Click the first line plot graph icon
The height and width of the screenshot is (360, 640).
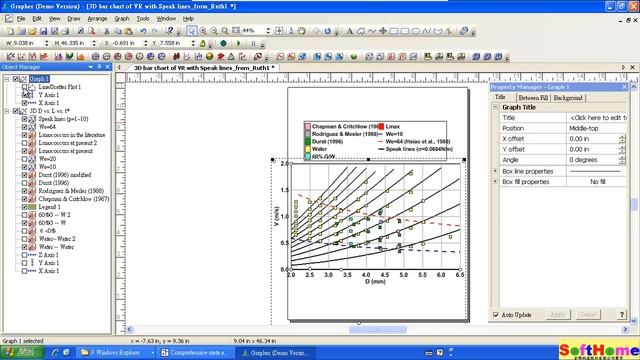(10, 57)
